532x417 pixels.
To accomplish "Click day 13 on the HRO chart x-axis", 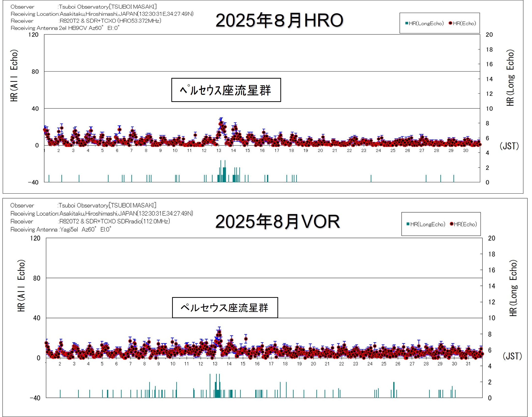I will (x=218, y=150).
